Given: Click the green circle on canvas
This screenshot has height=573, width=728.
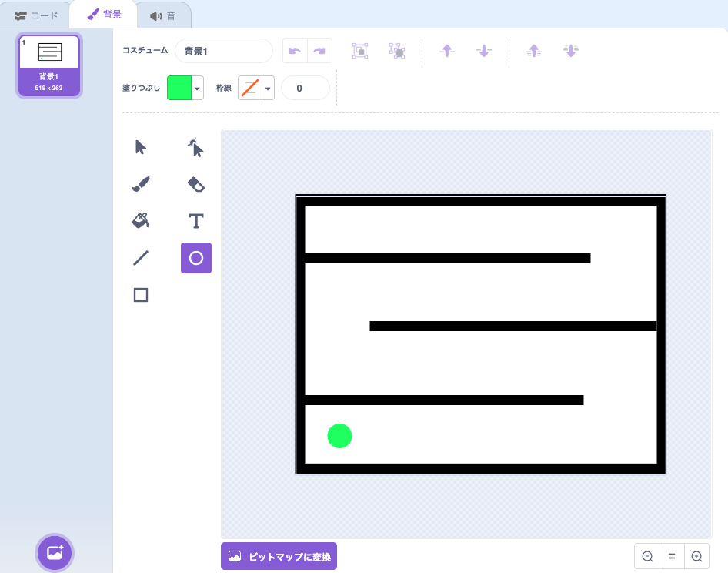Looking at the screenshot, I should click(340, 436).
